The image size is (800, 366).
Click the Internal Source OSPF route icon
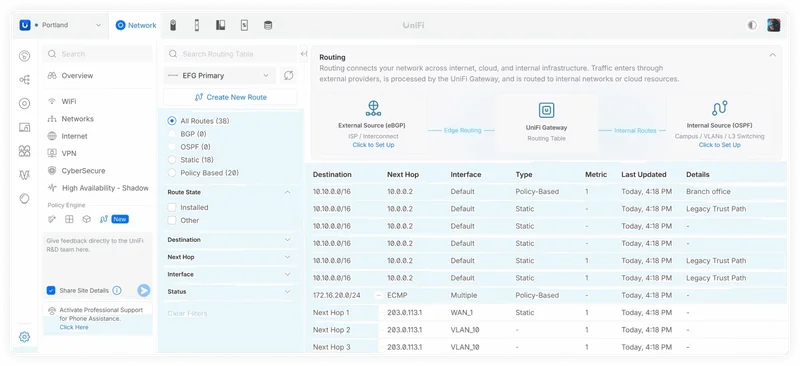click(x=719, y=108)
